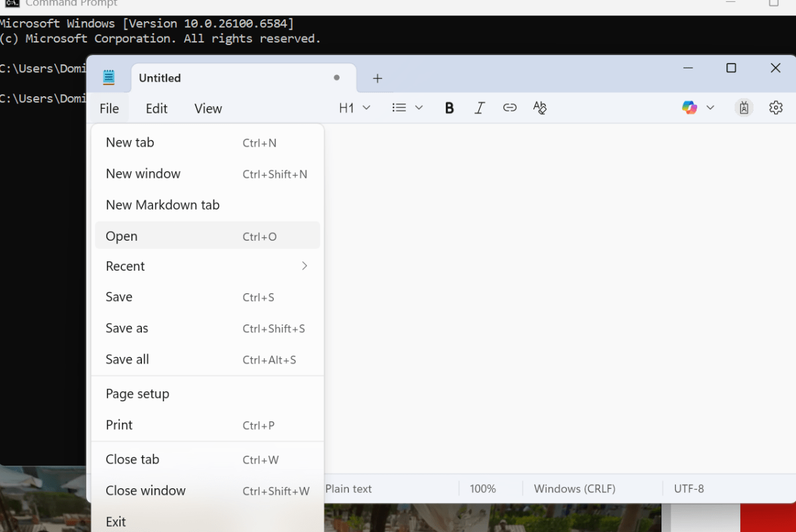Viewport: 796px width, 532px height.
Task: Click the account icon beside settings
Action: coord(744,108)
